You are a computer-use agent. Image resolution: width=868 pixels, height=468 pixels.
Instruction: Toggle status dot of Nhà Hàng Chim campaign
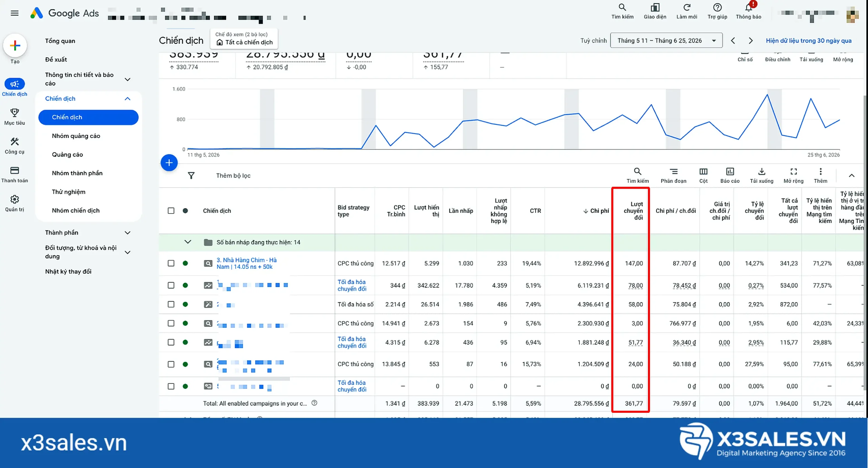click(185, 263)
